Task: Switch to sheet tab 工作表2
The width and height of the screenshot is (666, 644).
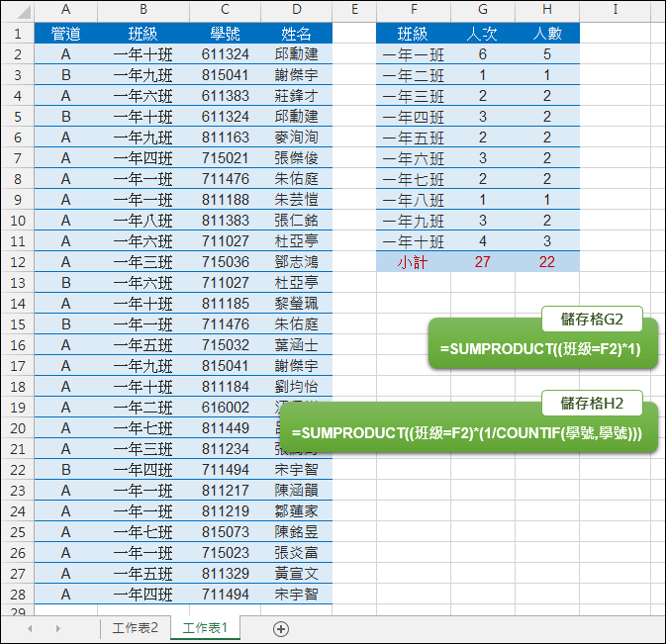Action: coord(135,628)
